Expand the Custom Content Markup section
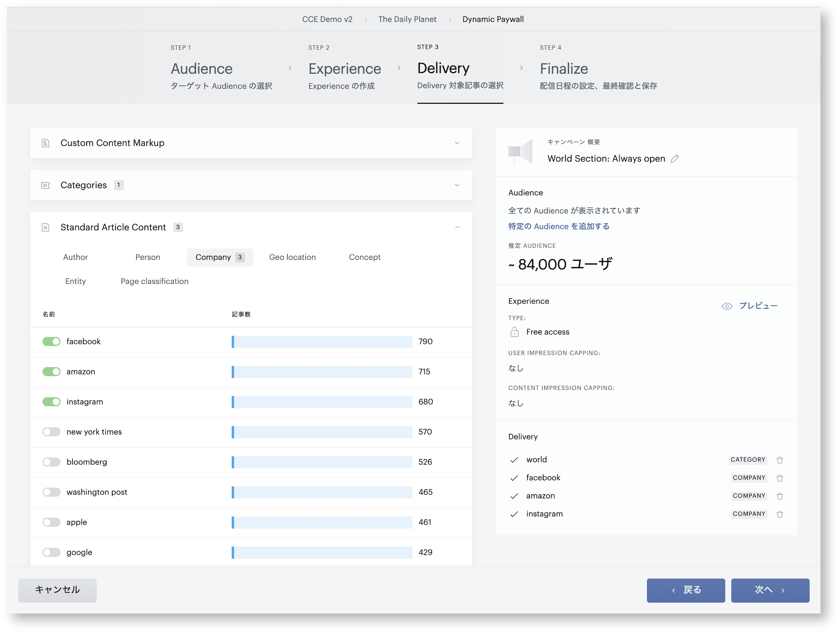840x633 pixels. pyautogui.click(x=251, y=143)
